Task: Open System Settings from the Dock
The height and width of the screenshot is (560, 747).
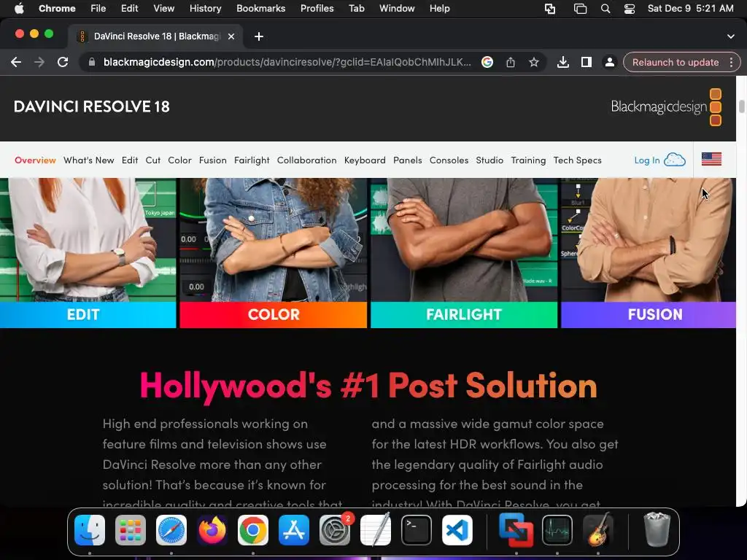Action: 335,530
